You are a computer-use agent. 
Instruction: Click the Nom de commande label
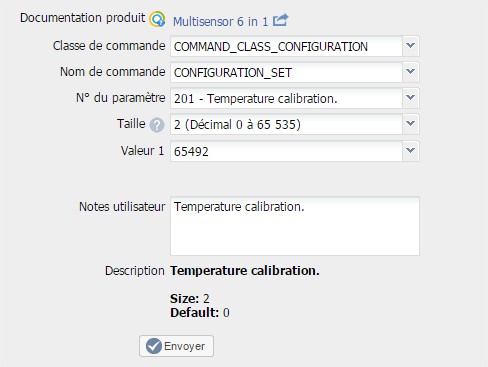[113, 72]
